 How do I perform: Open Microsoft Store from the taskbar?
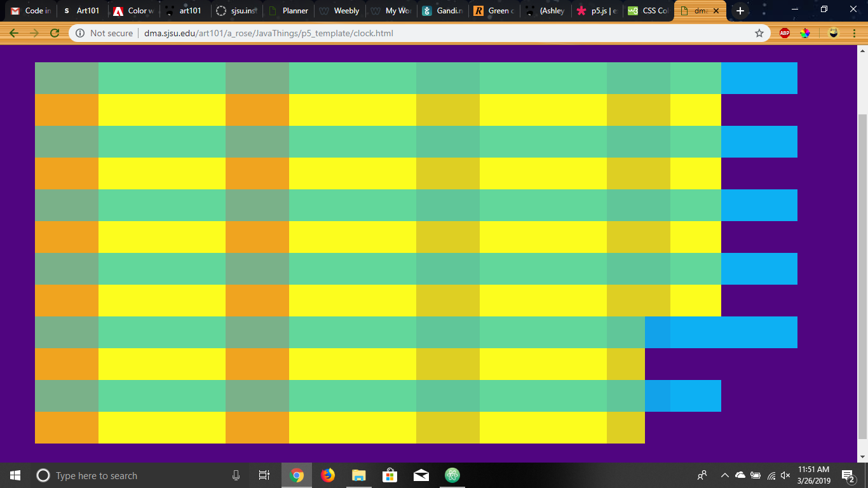tap(390, 475)
